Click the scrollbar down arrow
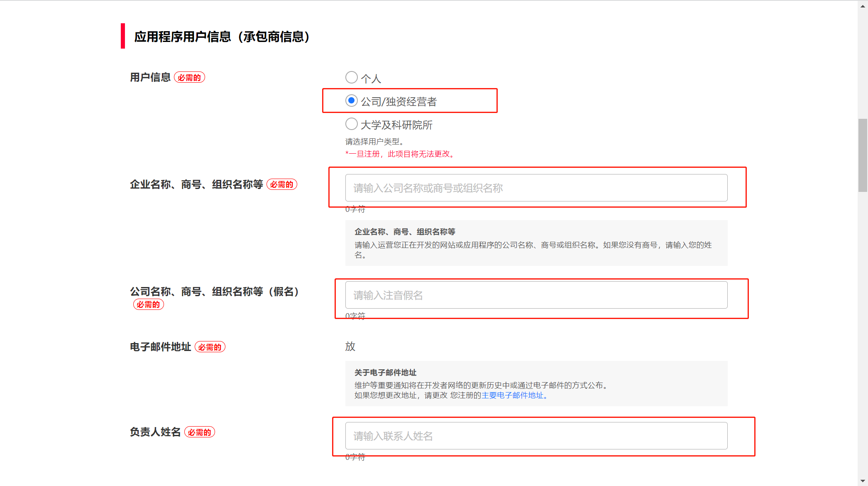Image resolution: width=868 pixels, height=486 pixels. pyautogui.click(x=863, y=481)
